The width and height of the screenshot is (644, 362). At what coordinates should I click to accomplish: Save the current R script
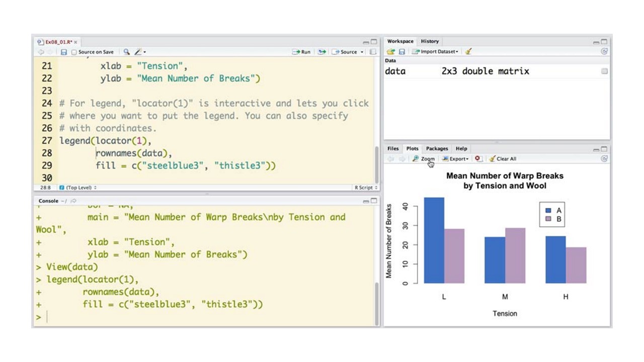tap(64, 52)
